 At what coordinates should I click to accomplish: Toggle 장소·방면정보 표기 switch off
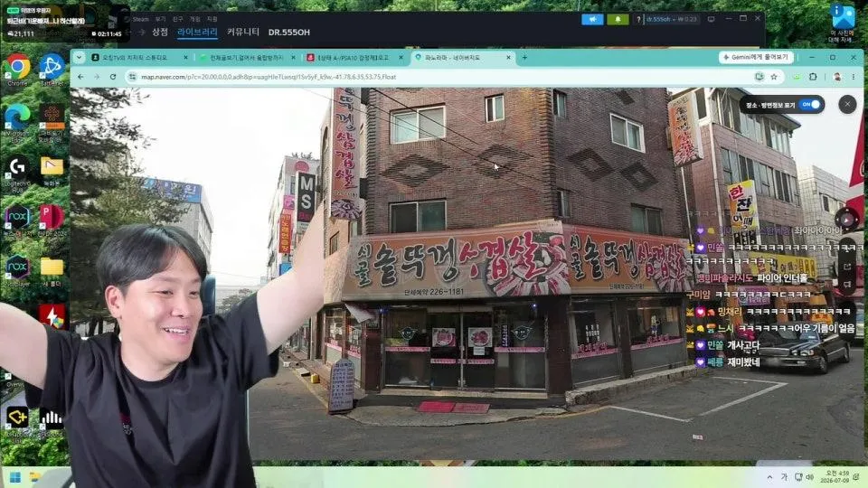pos(811,105)
